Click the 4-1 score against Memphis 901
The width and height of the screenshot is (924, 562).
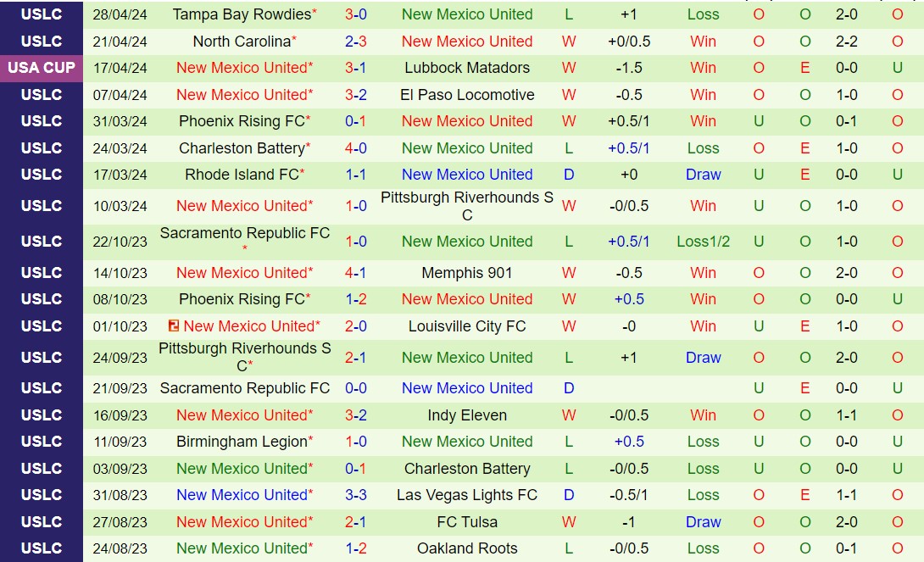coord(356,273)
